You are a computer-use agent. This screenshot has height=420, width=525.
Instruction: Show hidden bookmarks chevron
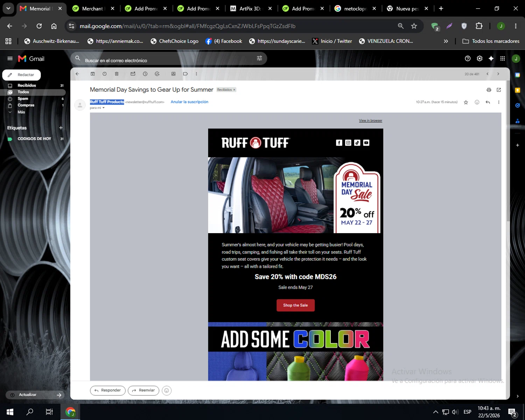point(446,41)
